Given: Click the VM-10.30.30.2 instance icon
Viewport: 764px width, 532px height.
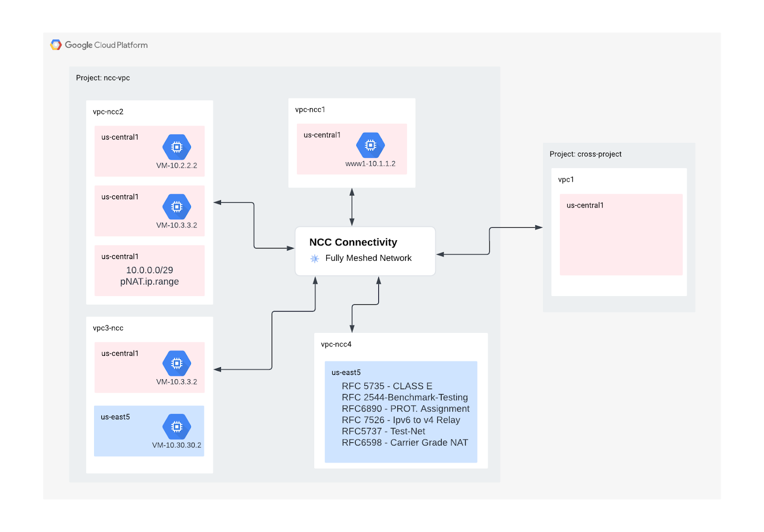Looking at the screenshot, I should [177, 426].
